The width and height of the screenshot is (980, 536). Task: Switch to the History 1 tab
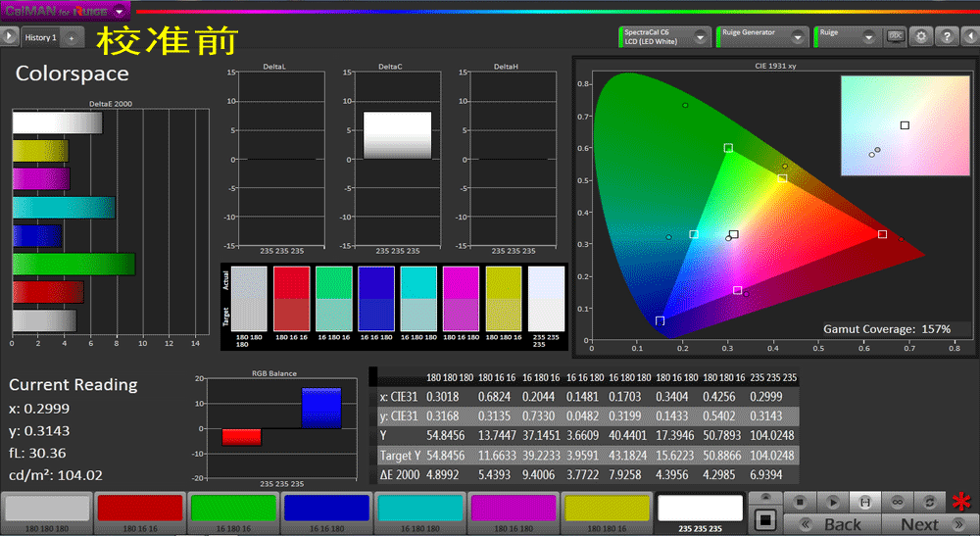40,37
